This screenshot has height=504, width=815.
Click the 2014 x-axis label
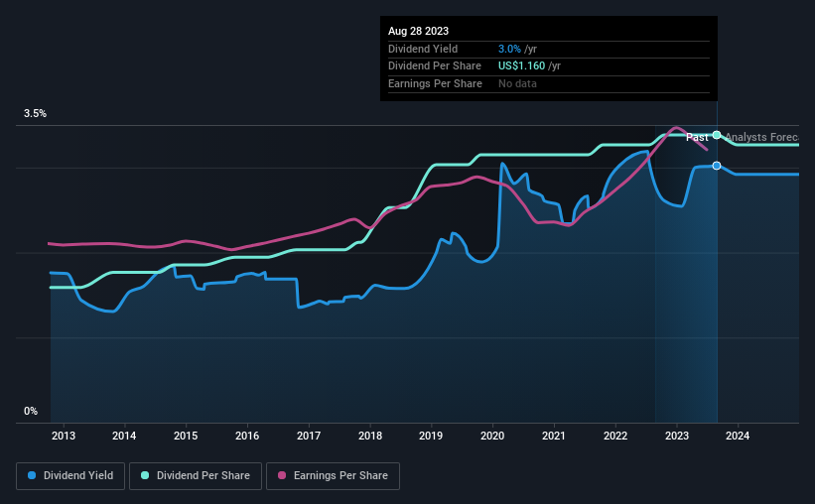click(x=124, y=436)
